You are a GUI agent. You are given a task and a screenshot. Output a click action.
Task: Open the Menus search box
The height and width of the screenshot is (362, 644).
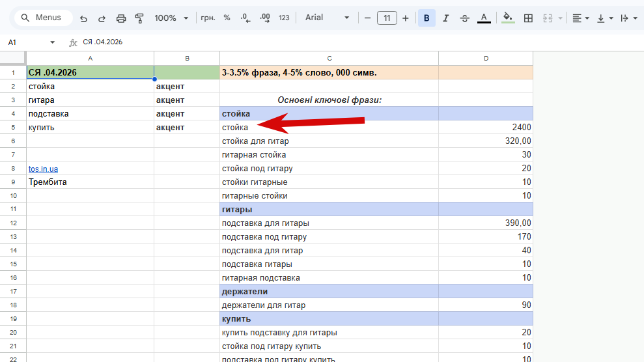pyautogui.click(x=43, y=18)
